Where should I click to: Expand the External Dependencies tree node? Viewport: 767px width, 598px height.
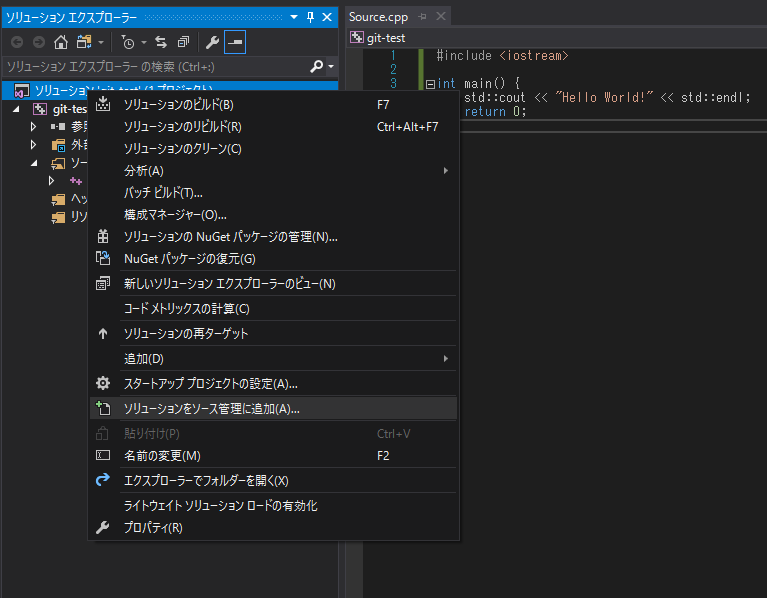point(33,145)
